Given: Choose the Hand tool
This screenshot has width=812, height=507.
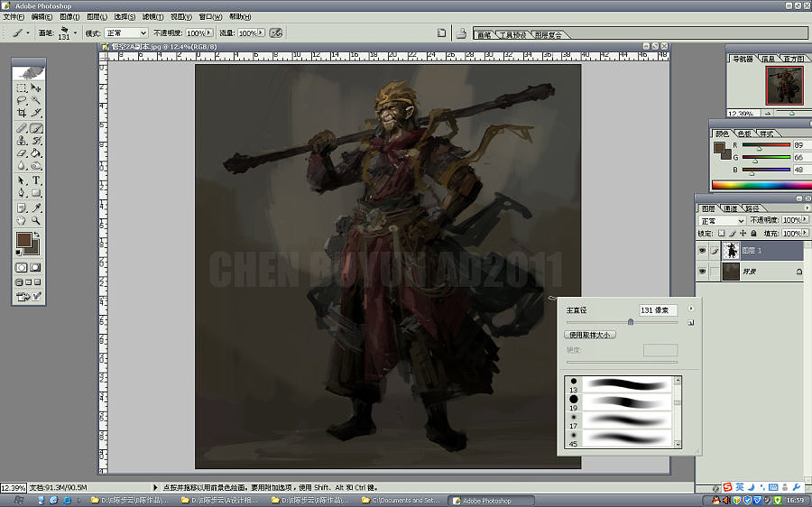Looking at the screenshot, I should click(22, 220).
